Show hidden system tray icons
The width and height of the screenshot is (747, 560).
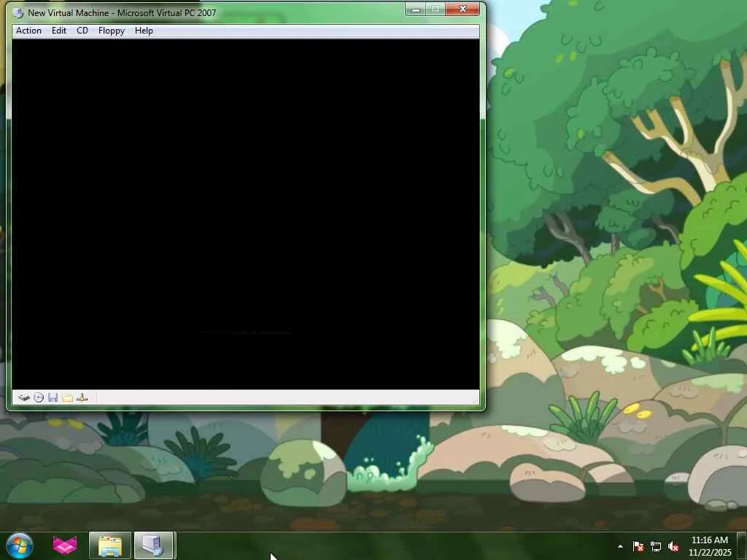pyautogui.click(x=620, y=546)
